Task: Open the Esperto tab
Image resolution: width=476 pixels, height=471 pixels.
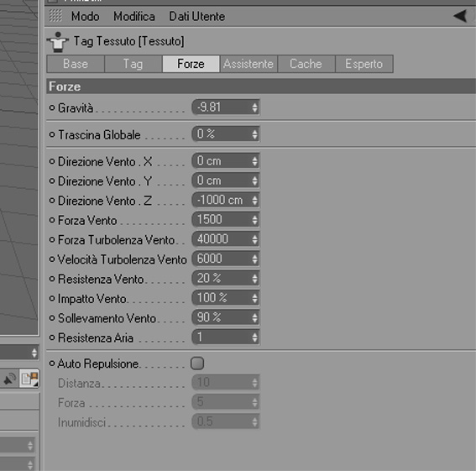Action: click(364, 64)
